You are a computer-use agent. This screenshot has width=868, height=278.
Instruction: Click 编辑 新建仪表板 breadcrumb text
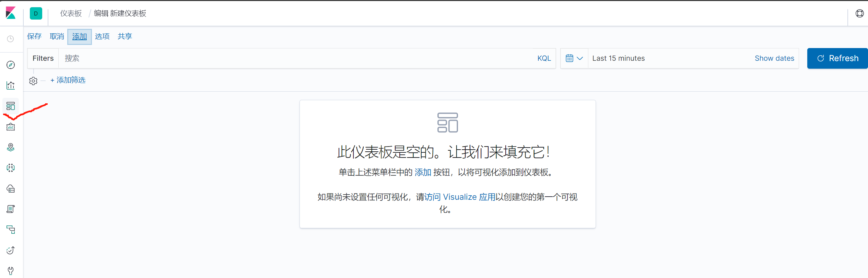(120, 13)
